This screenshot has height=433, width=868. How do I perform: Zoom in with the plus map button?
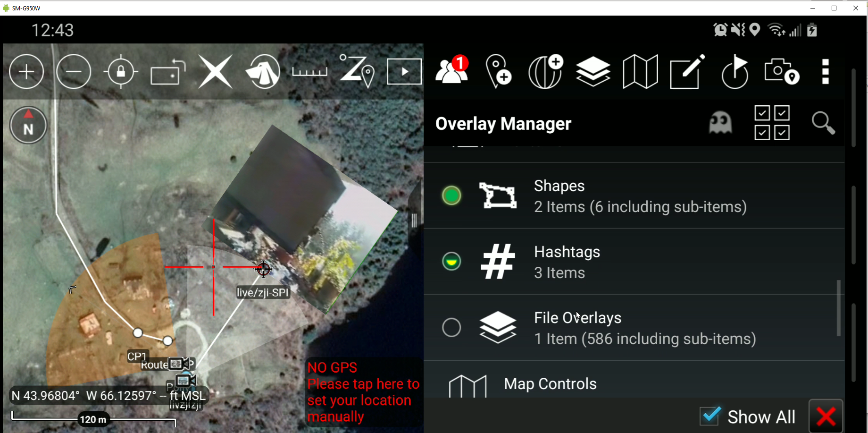tap(26, 72)
